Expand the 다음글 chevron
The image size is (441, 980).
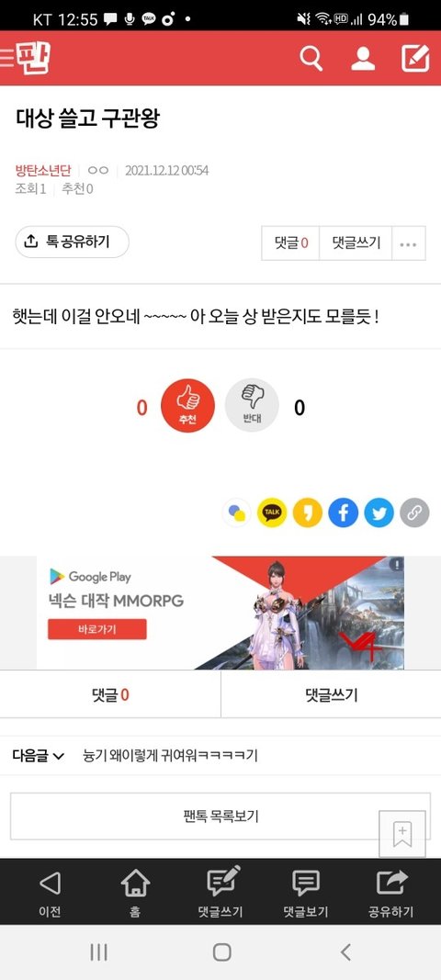[x=59, y=756]
